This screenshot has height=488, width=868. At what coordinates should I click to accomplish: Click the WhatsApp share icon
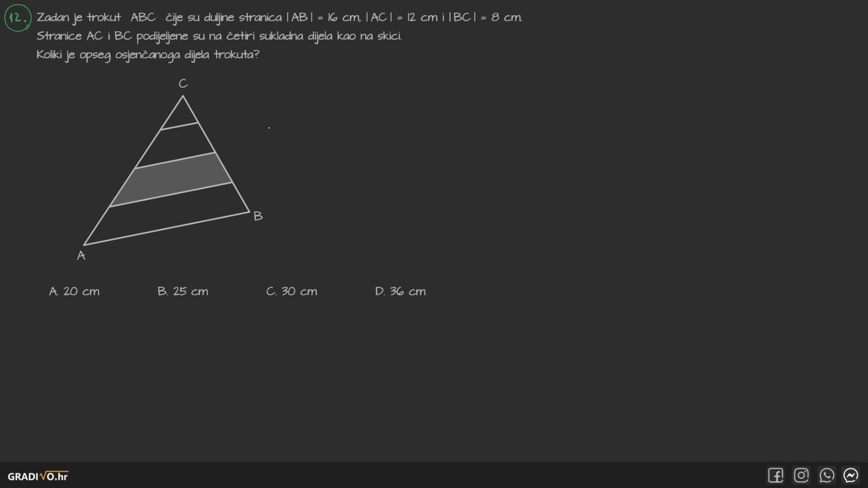(x=826, y=475)
